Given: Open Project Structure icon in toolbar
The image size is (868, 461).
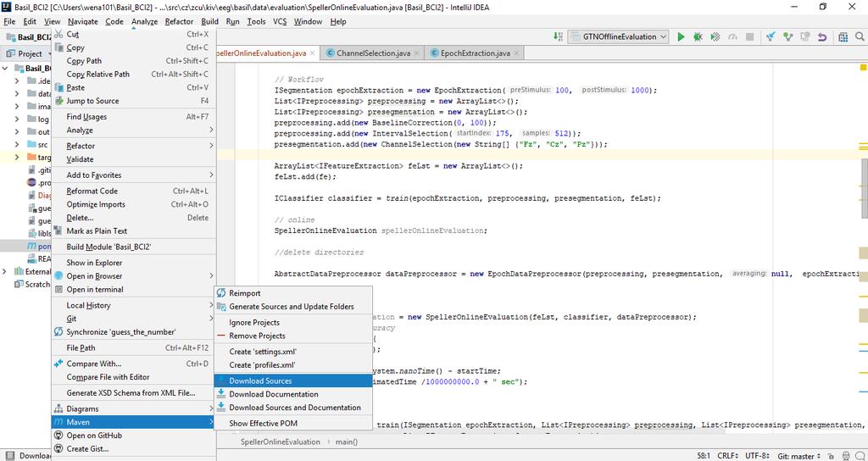Looking at the screenshot, I should pyautogui.click(x=843, y=37).
